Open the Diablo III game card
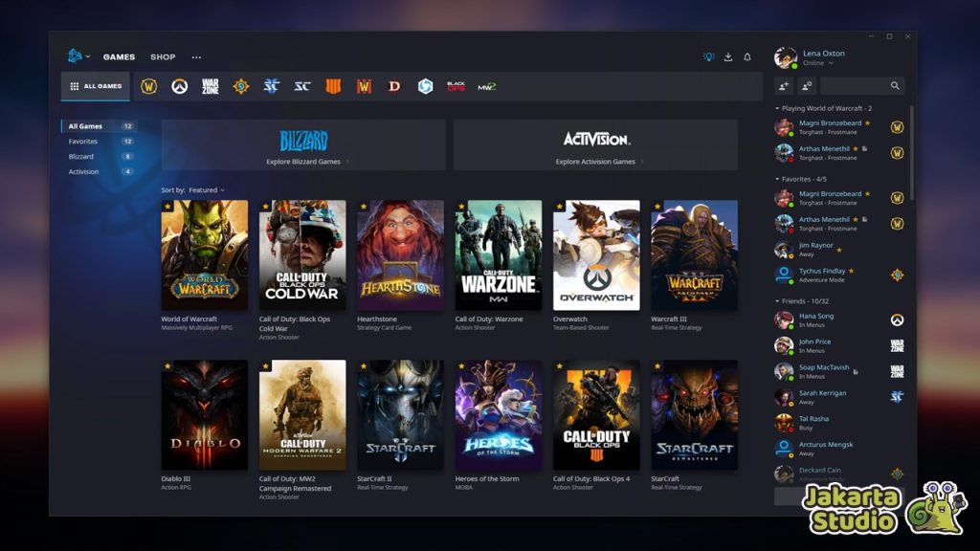Image resolution: width=980 pixels, height=551 pixels. tap(205, 415)
